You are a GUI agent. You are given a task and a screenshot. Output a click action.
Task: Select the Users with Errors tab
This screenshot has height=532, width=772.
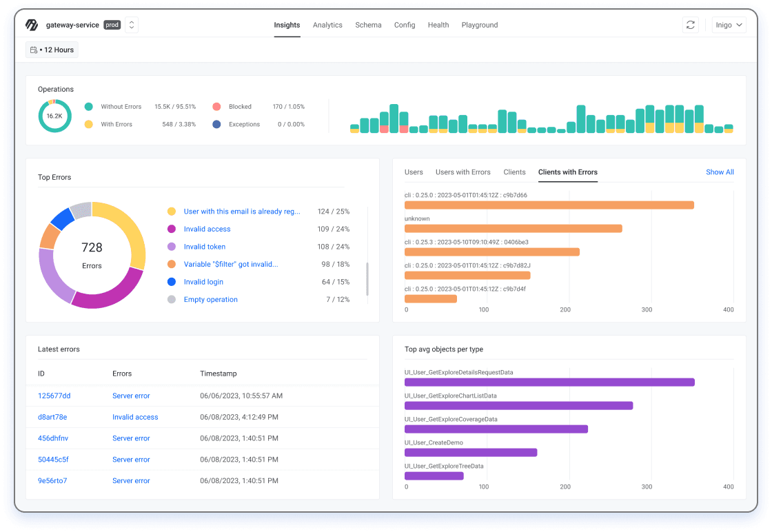[463, 172]
